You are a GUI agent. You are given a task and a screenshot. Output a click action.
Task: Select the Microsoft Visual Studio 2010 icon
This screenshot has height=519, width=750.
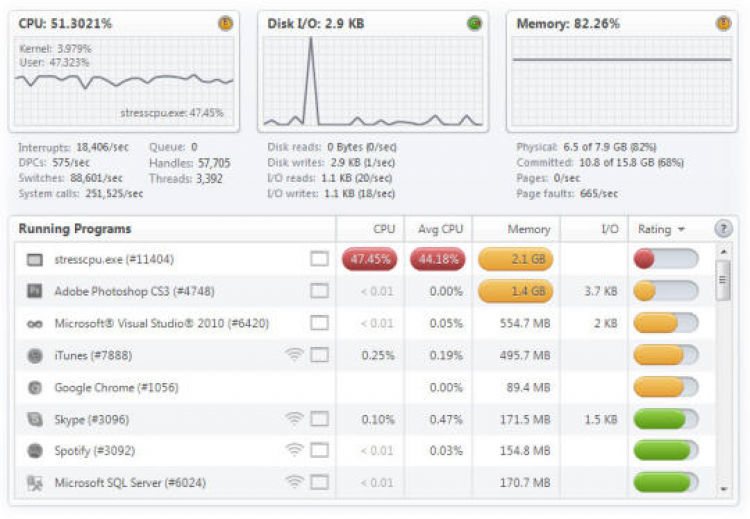pyautogui.click(x=35, y=323)
